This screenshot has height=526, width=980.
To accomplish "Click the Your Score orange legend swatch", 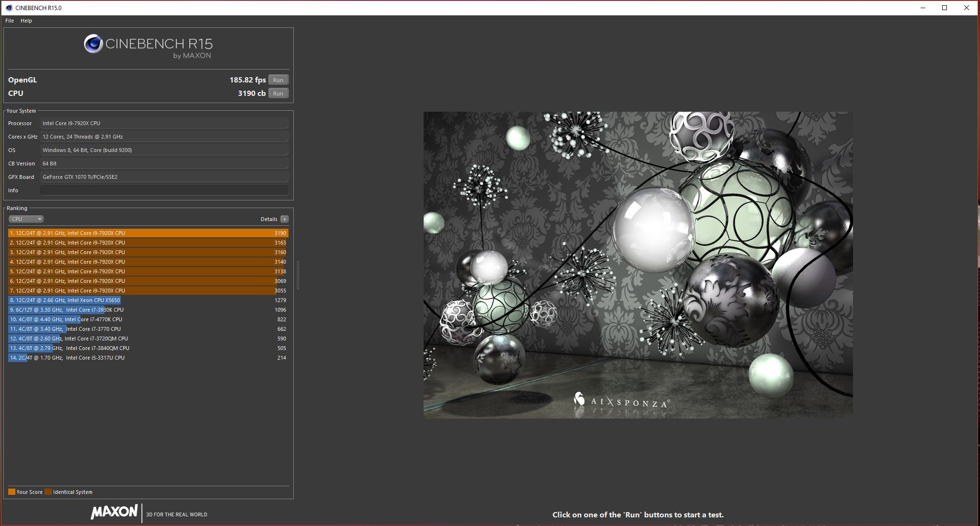I will pyautogui.click(x=12, y=492).
